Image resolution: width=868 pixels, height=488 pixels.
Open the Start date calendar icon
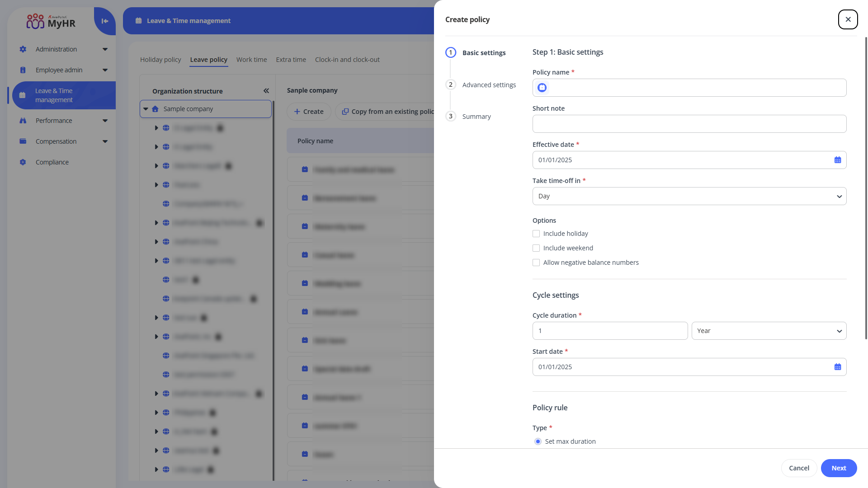[x=837, y=367]
